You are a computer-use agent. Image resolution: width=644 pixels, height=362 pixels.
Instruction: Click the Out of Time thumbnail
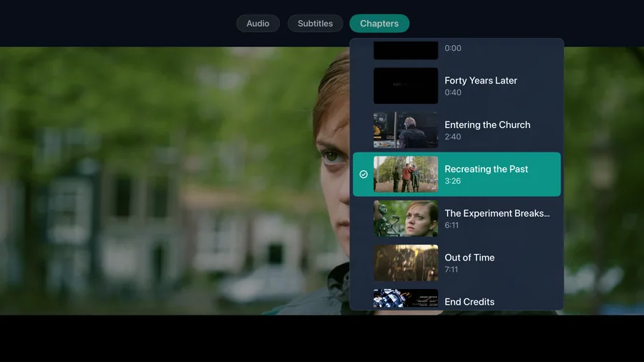pos(406,263)
